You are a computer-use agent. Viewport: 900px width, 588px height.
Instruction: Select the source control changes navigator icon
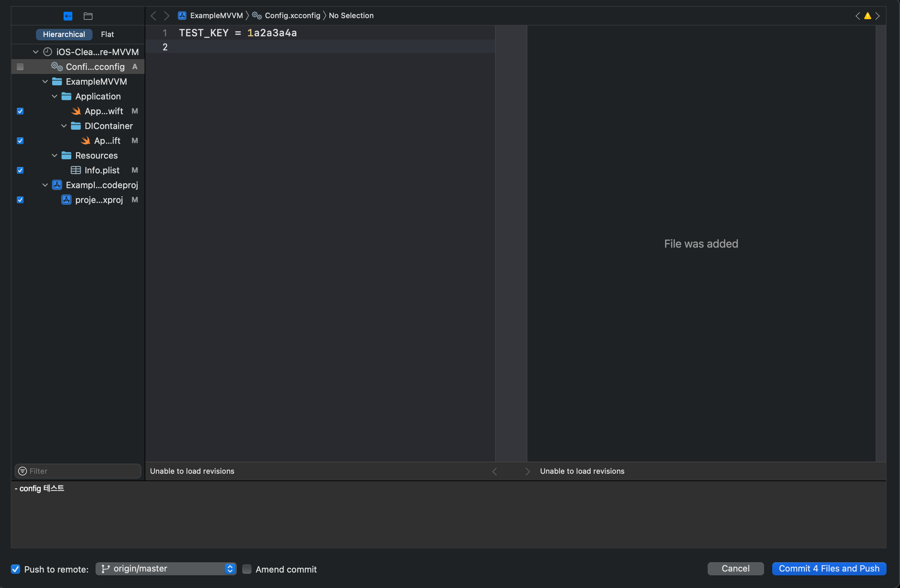68,16
